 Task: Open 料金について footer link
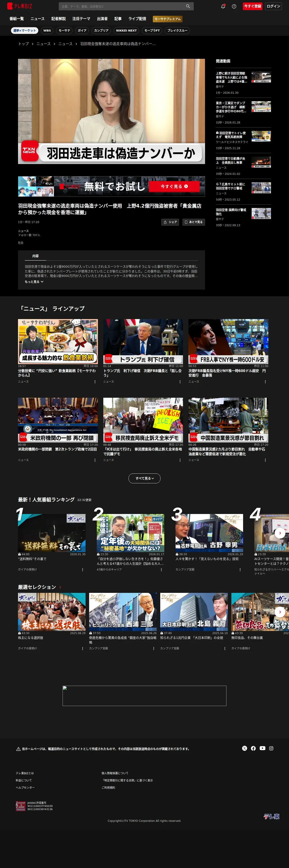[x=24, y=780]
